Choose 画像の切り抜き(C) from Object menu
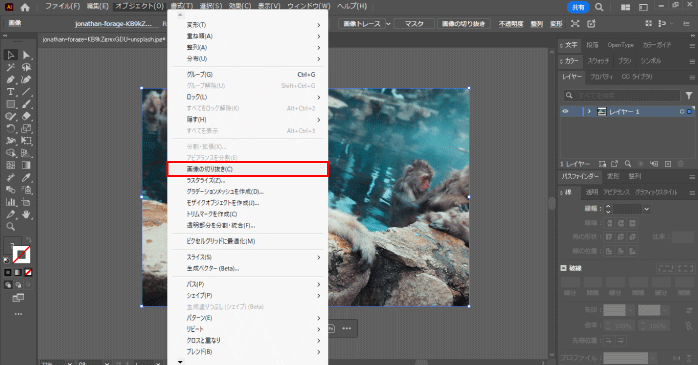This screenshot has height=365, width=698. [x=248, y=169]
